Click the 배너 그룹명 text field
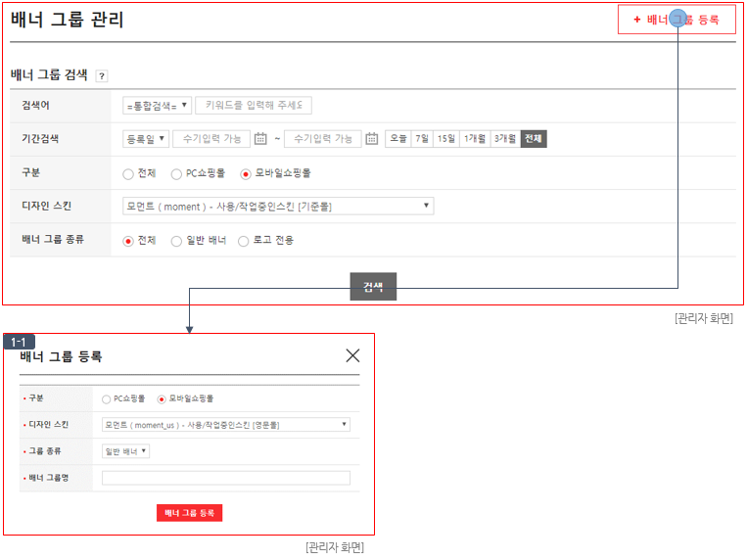Image resolution: width=747 pixels, height=560 pixels. point(225,478)
